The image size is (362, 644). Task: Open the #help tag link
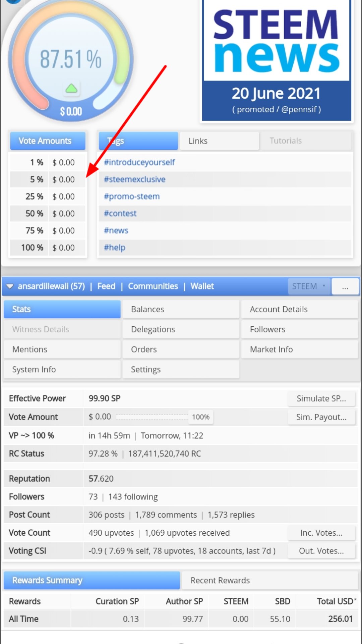tap(115, 248)
